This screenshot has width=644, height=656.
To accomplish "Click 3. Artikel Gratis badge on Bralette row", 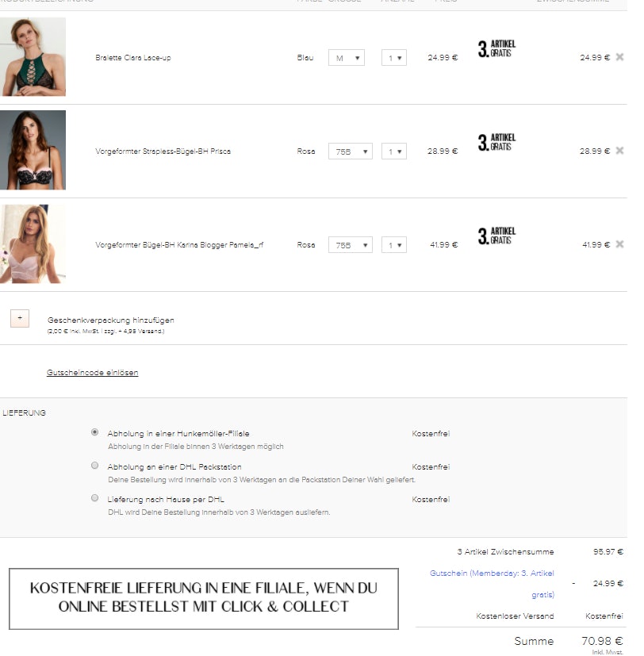I will click(x=496, y=48).
